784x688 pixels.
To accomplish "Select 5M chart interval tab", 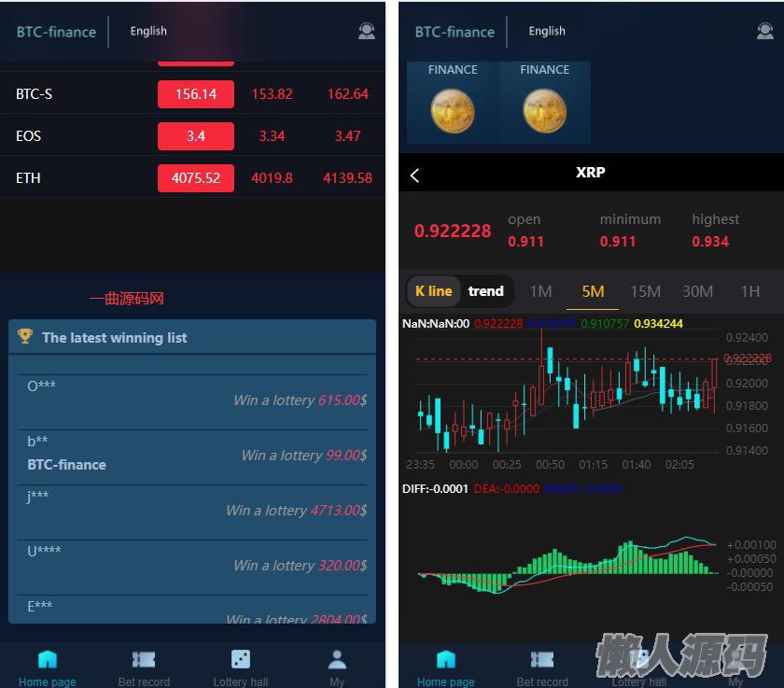I will [x=593, y=291].
